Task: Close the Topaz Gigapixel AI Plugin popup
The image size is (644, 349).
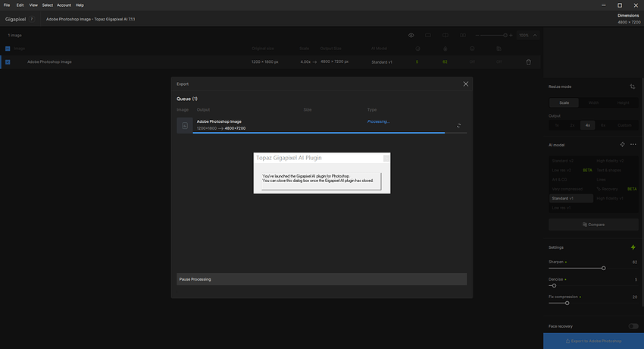Action: click(386, 159)
